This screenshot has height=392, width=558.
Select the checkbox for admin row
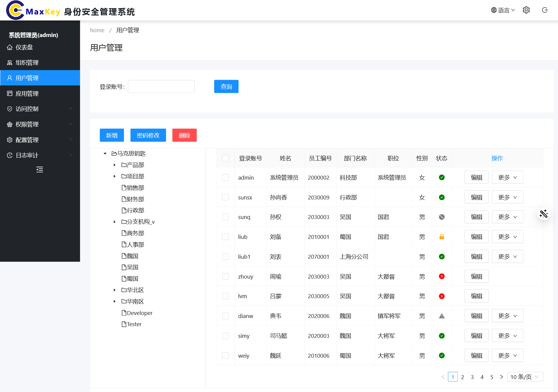pos(225,177)
